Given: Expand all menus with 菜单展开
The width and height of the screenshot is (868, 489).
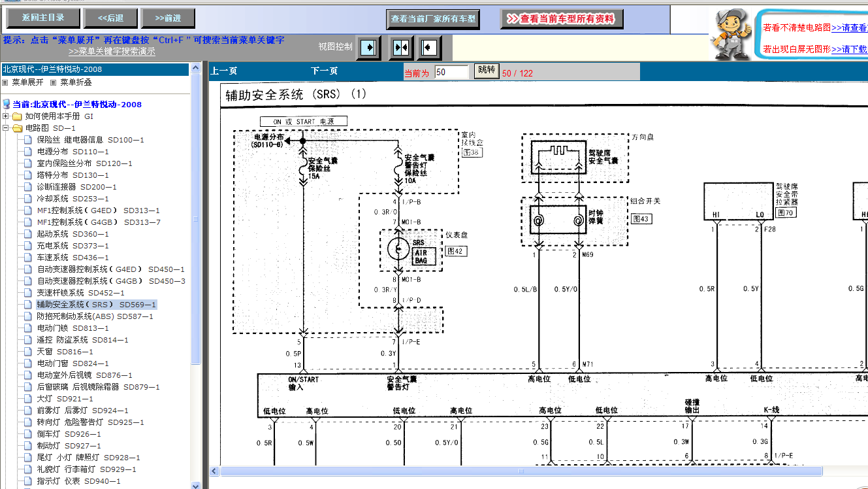Looking at the screenshot, I should [27, 82].
